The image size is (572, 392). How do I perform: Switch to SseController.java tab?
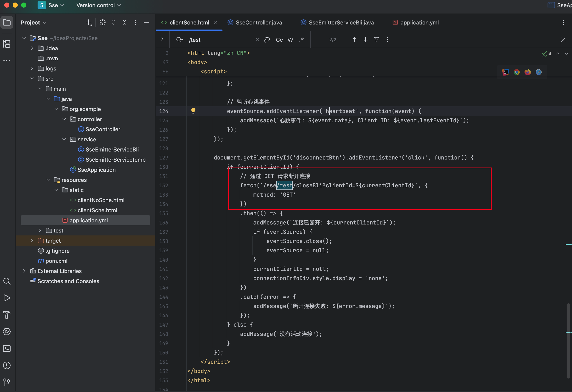pyautogui.click(x=258, y=23)
